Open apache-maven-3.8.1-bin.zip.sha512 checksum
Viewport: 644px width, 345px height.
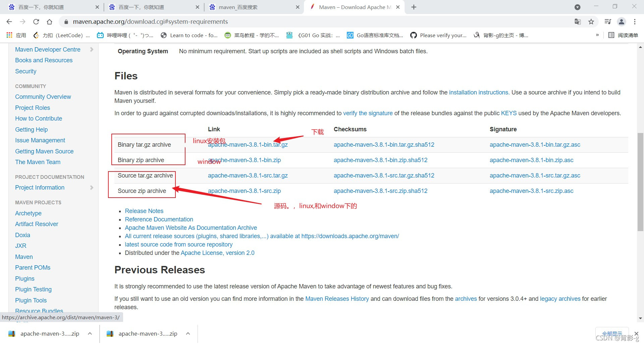tap(380, 160)
